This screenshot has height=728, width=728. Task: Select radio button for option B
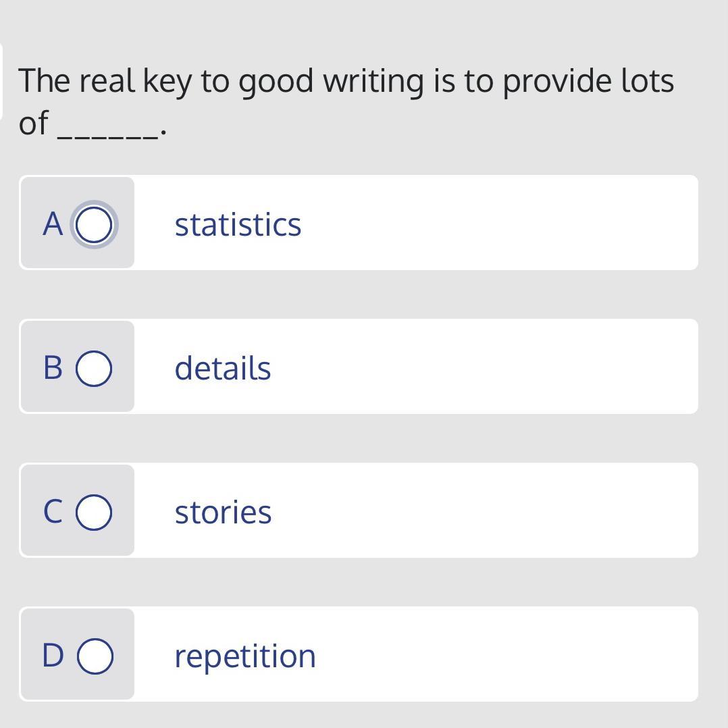click(x=94, y=368)
